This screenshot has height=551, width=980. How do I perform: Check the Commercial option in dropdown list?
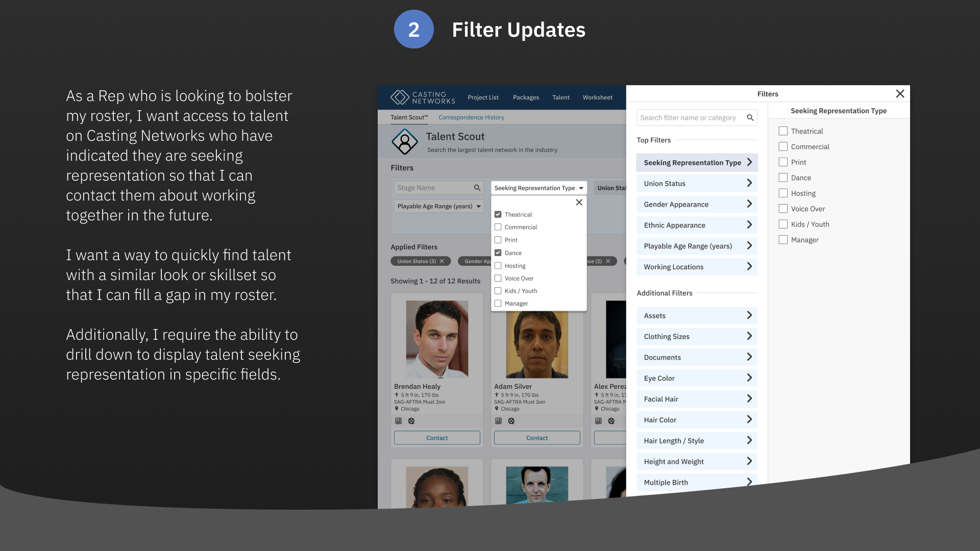[x=498, y=227]
